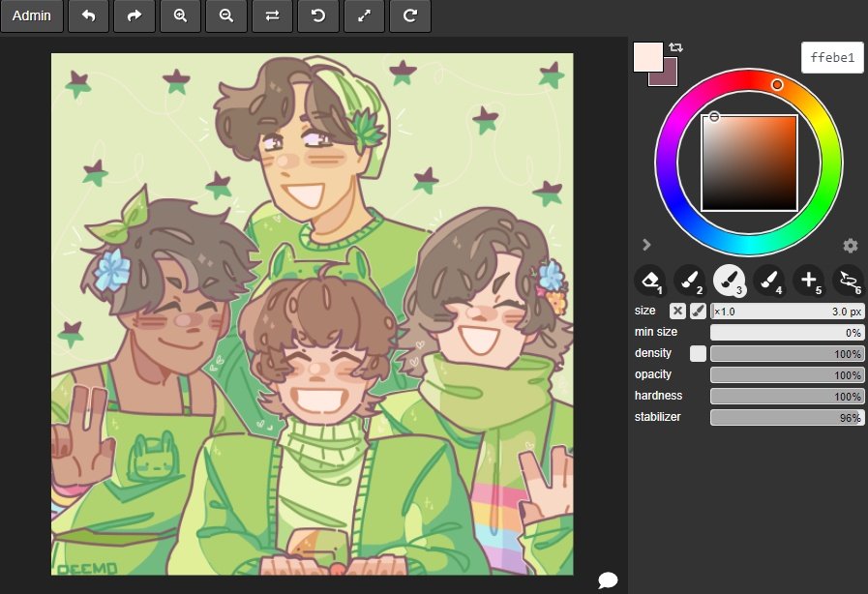
Task: Select brush slot 2
Action: [x=690, y=281]
